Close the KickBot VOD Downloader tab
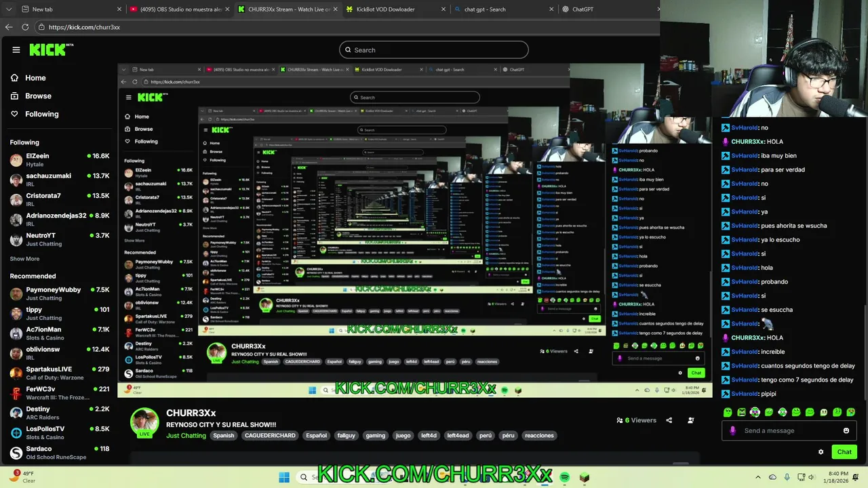Image resolution: width=868 pixels, height=488 pixels. [x=443, y=9]
